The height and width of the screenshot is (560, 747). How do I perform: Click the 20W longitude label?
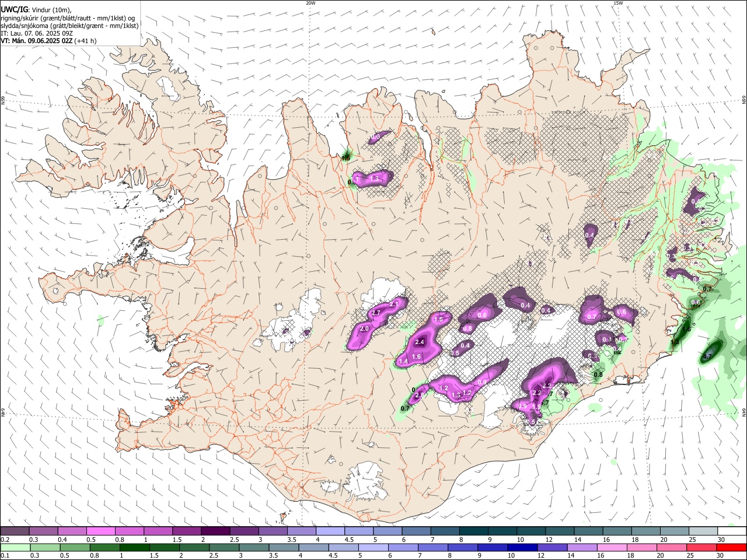[311, 3]
